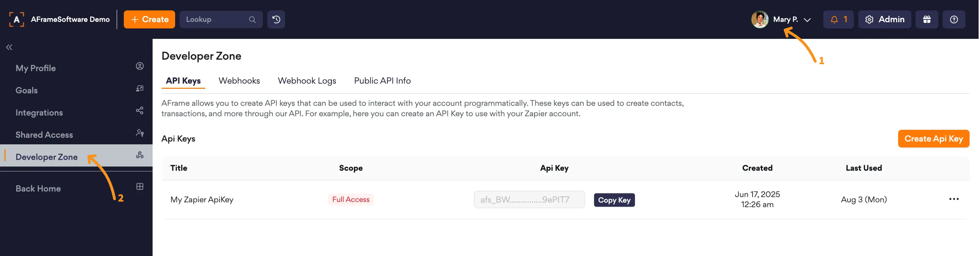Click the Lookup search field
Screen dimensions: 980x256
click(221, 19)
